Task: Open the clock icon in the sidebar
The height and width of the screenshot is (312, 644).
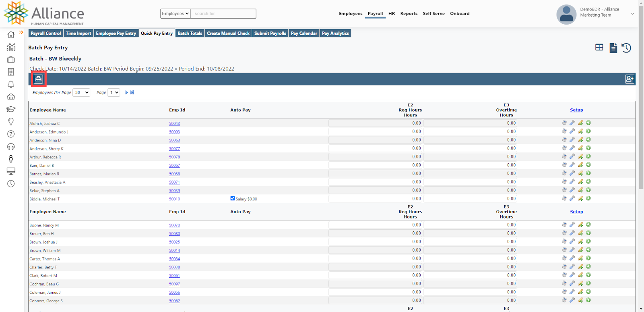Action: pos(11,184)
